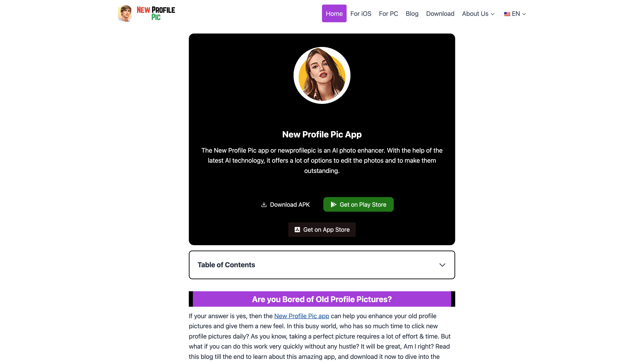Click the New Profile Pic logo portrait
This screenshot has height=362, width=644.
click(125, 13)
